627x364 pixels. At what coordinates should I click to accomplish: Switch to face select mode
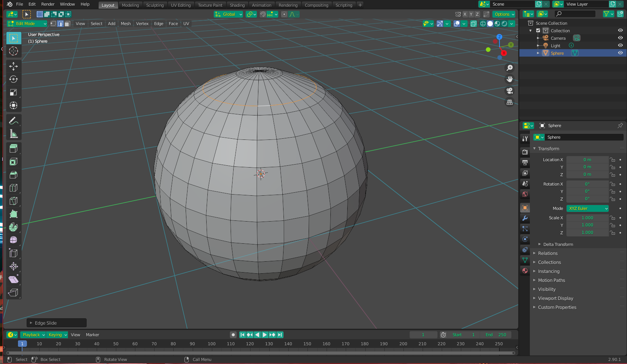(x=67, y=24)
